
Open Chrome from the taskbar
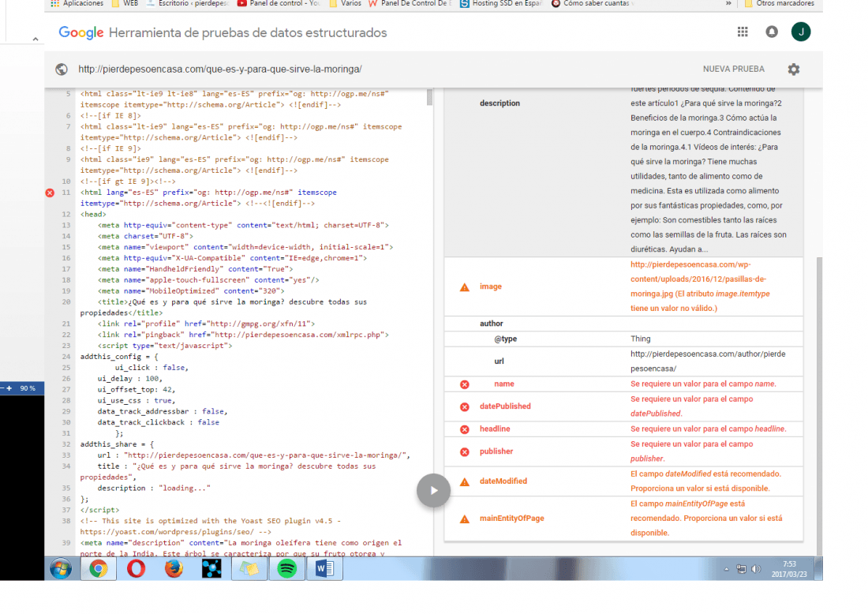99,568
